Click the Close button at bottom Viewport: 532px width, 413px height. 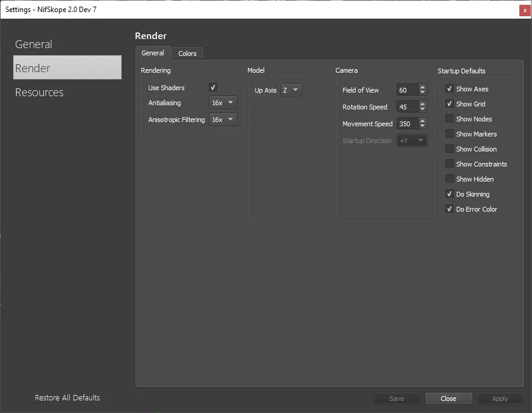[448, 399]
